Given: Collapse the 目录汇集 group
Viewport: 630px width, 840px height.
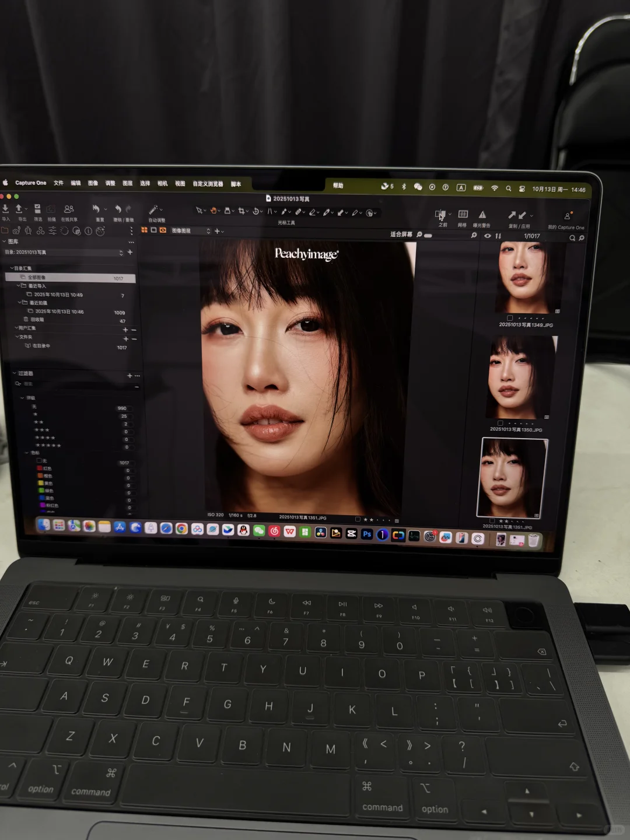Looking at the screenshot, I should [x=12, y=268].
